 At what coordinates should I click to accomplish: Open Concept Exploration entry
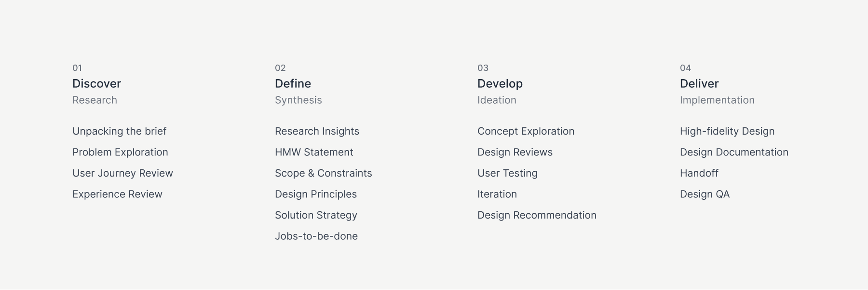tap(526, 131)
